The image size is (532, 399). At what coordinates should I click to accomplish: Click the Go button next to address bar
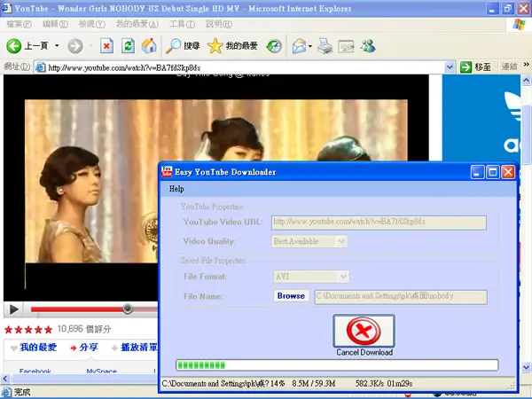tap(475, 67)
